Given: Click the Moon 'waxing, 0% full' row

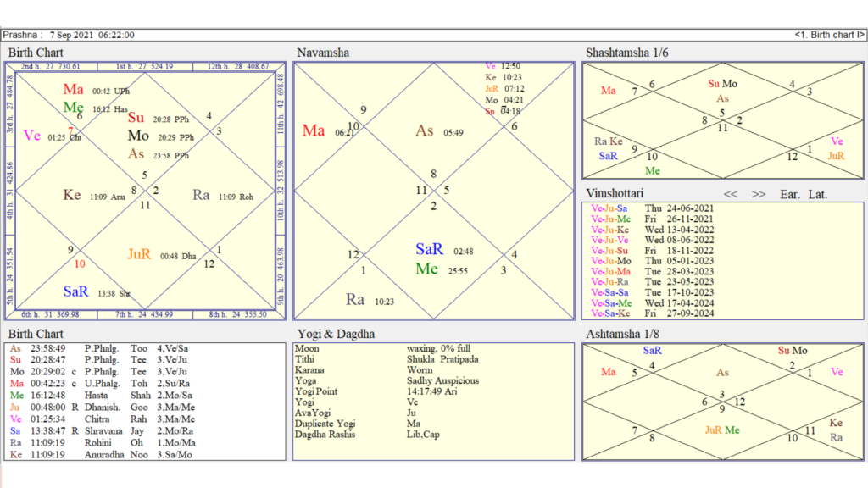Looking at the screenshot, I should point(382,348).
